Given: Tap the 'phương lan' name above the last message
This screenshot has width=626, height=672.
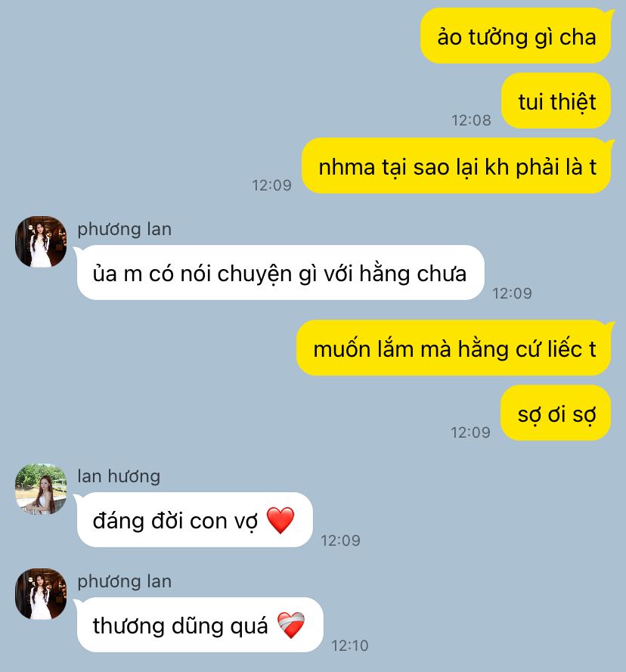Looking at the screenshot, I should coord(124,581).
